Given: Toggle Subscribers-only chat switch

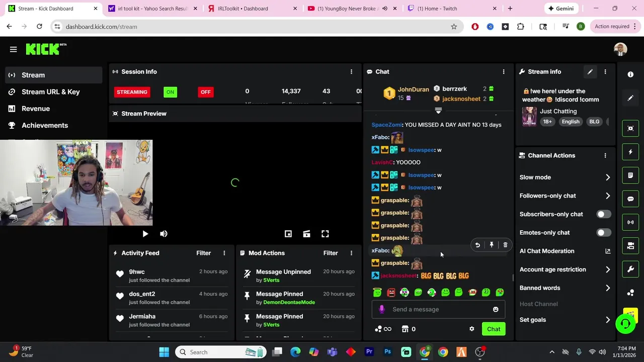Looking at the screenshot, I should pyautogui.click(x=603, y=214).
